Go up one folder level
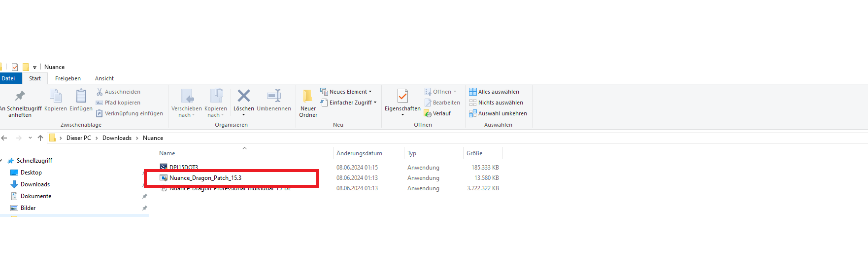 40,138
